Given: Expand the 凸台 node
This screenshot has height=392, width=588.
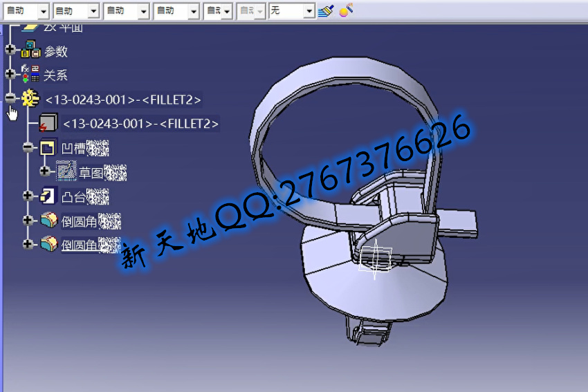Looking at the screenshot, I should coord(28,196).
